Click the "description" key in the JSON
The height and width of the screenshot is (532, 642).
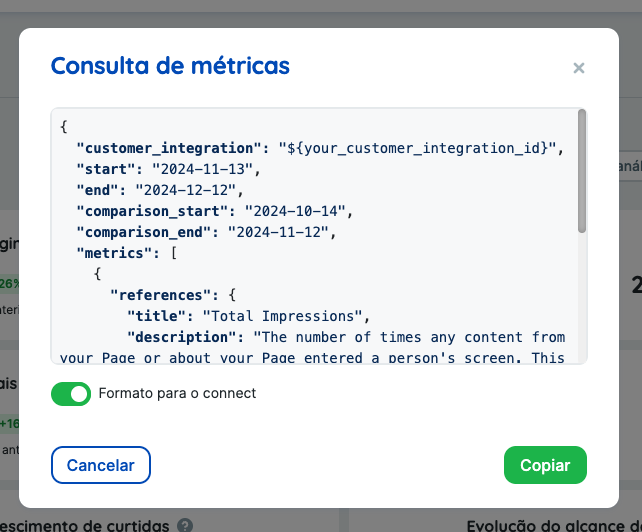coord(181,337)
